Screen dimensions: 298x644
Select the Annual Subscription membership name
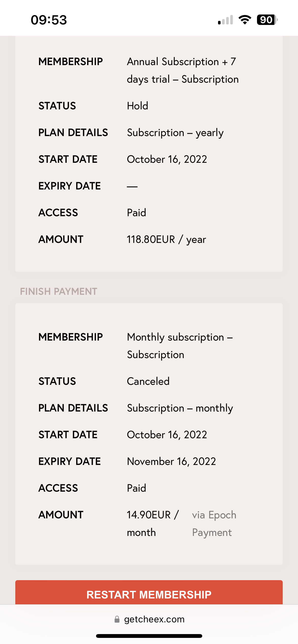[x=183, y=70]
